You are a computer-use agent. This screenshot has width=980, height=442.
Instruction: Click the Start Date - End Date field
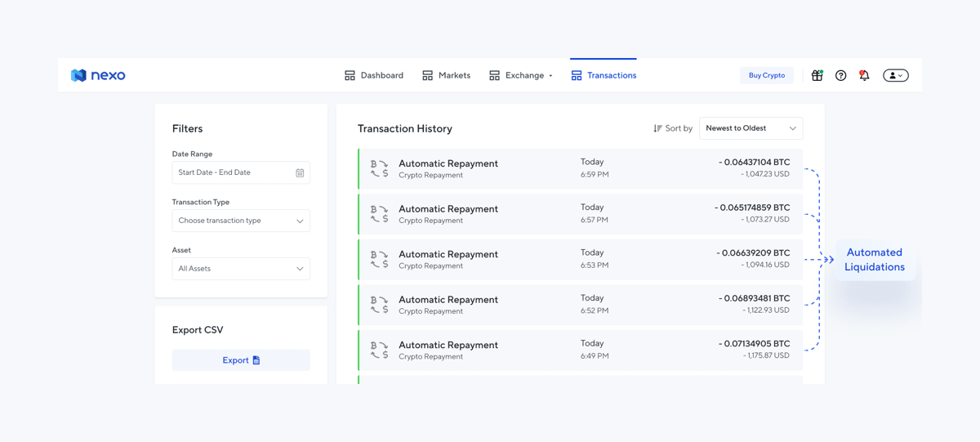(x=233, y=173)
